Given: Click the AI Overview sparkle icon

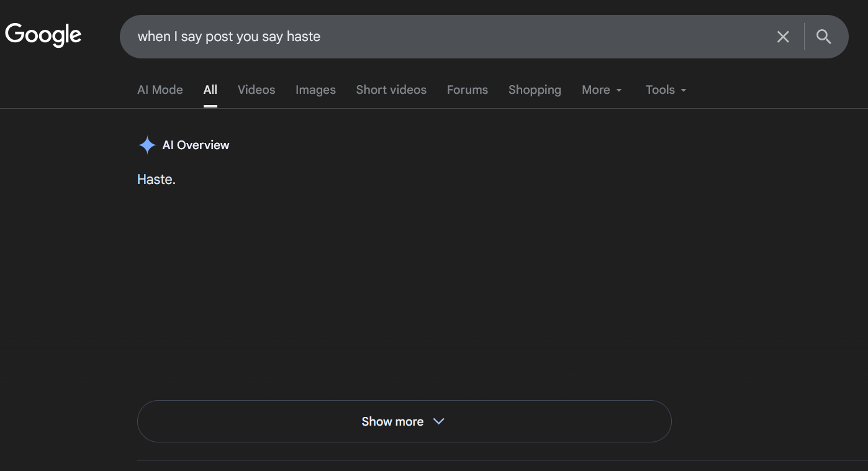Looking at the screenshot, I should [147, 145].
